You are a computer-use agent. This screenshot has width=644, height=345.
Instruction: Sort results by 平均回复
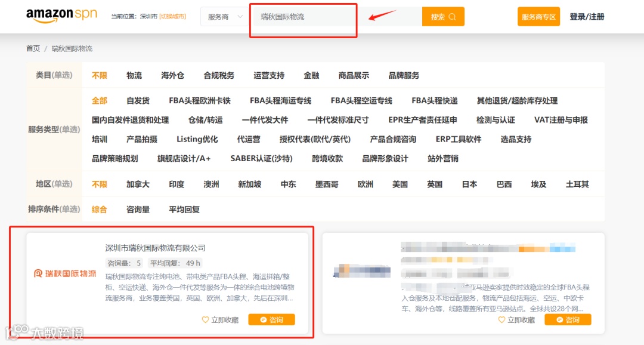[184, 210]
